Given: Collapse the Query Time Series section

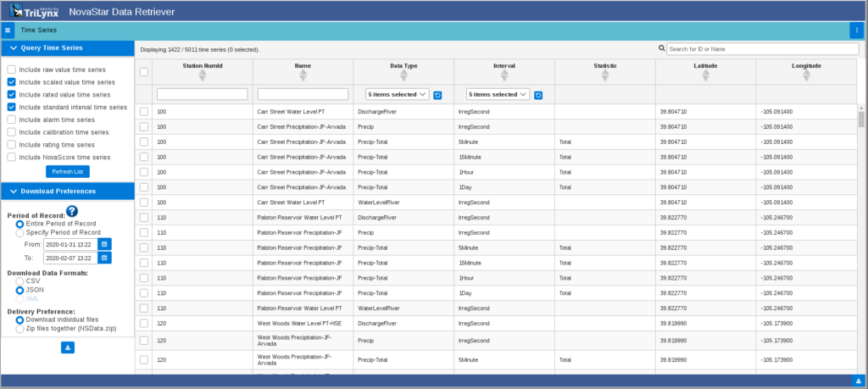Looking at the screenshot, I should (68, 48).
